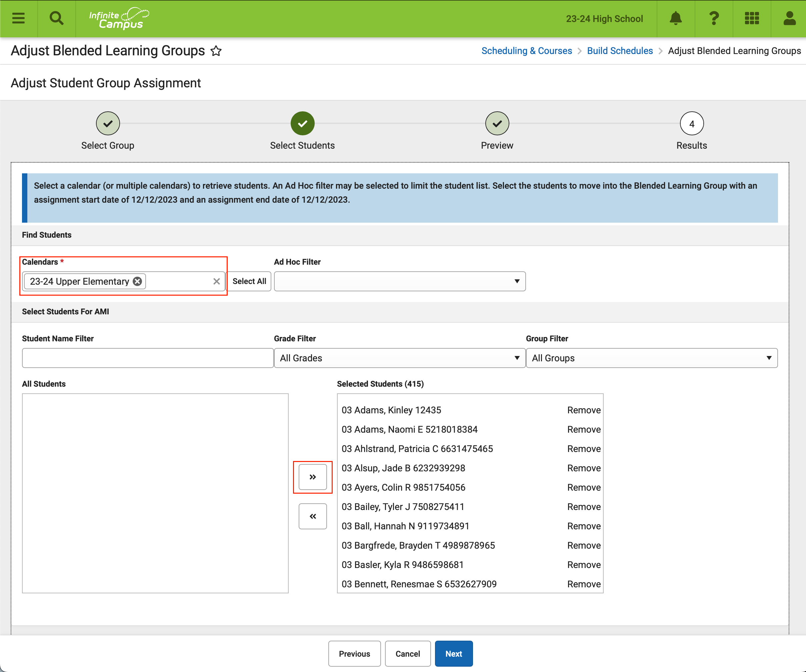Viewport: 806px width, 672px height.
Task: Select student 03 Alsup, Jade B 6232939298
Action: 403,468
